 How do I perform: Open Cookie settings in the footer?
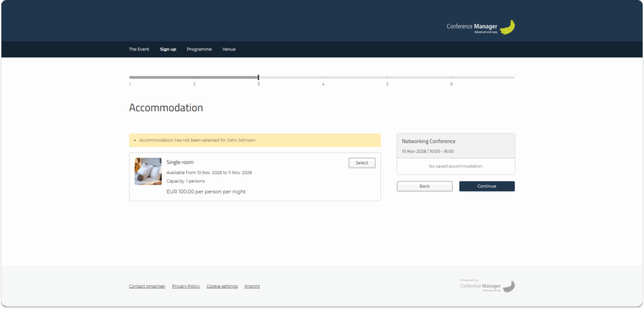[x=222, y=286]
